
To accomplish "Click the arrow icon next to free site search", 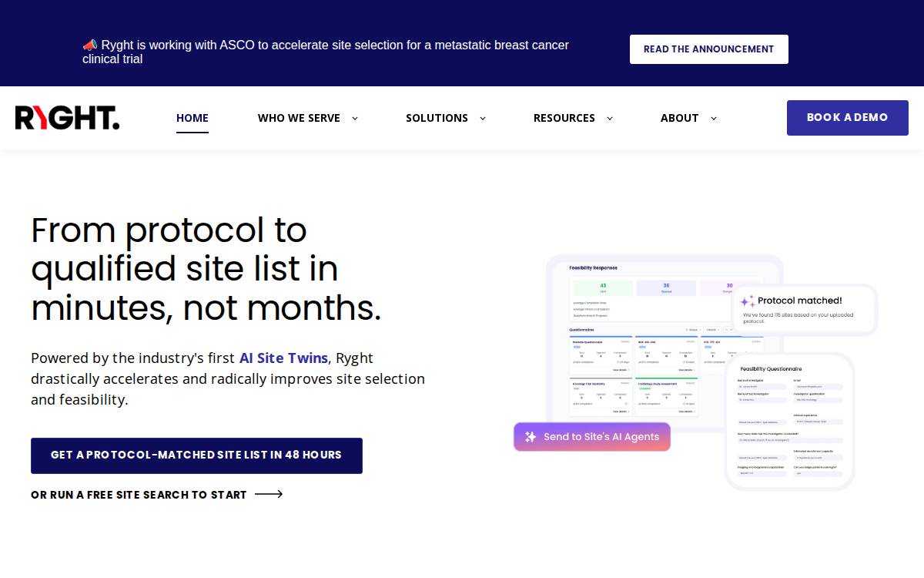I will [268, 495].
